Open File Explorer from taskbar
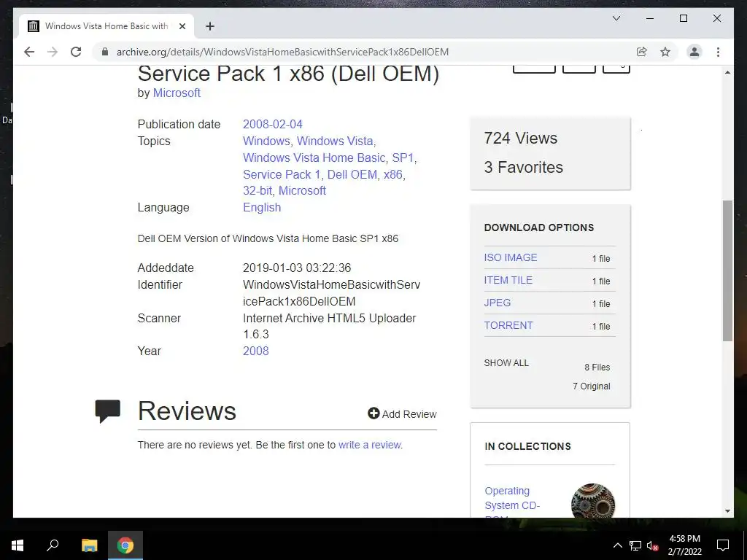The height and width of the screenshot is (560, 747). click(x=89, y=545)
